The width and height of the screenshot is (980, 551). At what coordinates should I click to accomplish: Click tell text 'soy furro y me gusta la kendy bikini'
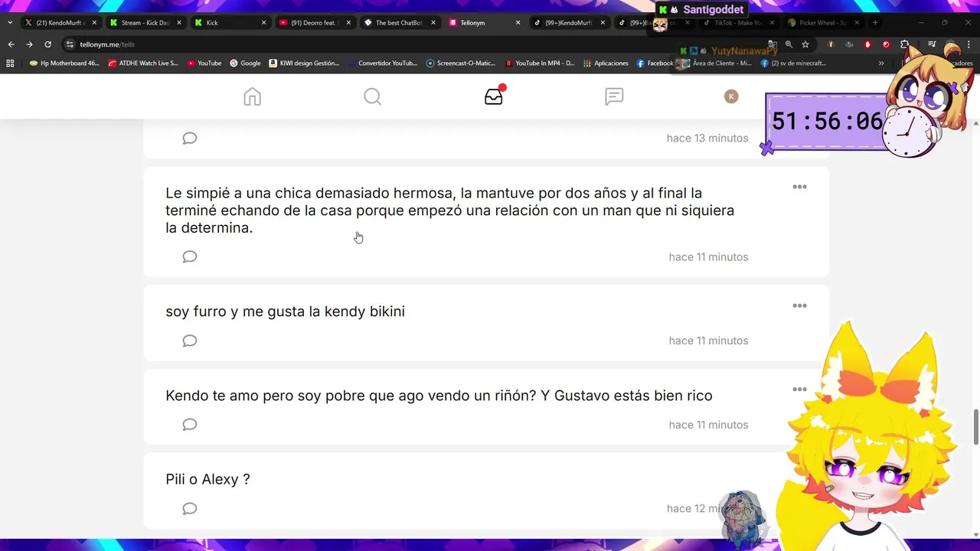click(285, 311)
